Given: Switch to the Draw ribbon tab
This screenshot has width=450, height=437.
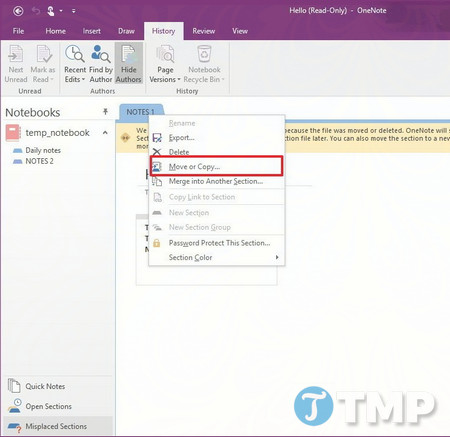Looking at the screenshot, I should click(x=126, y=31).
